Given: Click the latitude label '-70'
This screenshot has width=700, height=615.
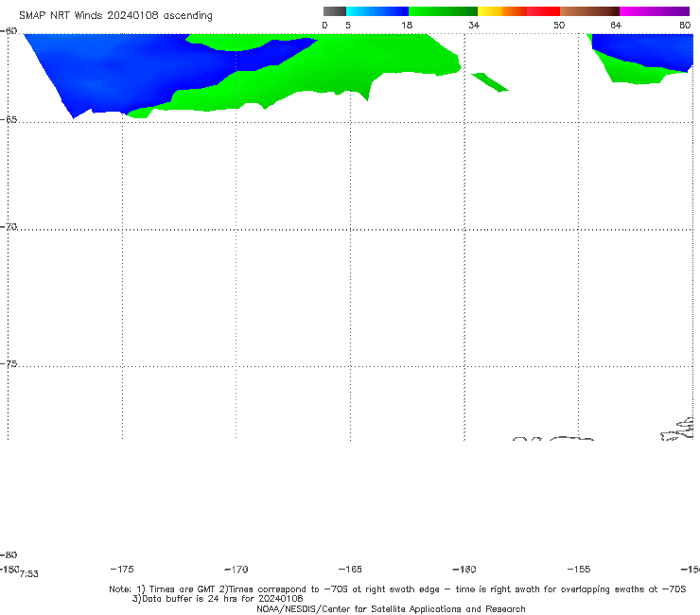Looking at the screenshot, I should [9, 227].
